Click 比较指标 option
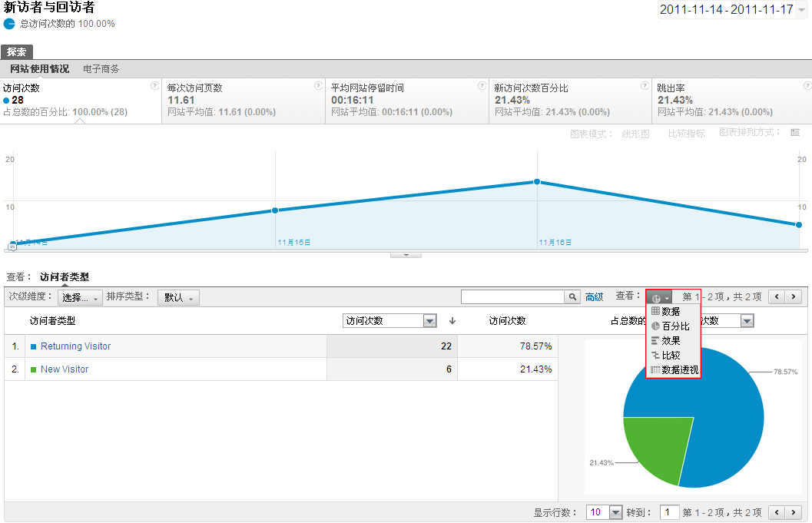 [x=686, y=133]
